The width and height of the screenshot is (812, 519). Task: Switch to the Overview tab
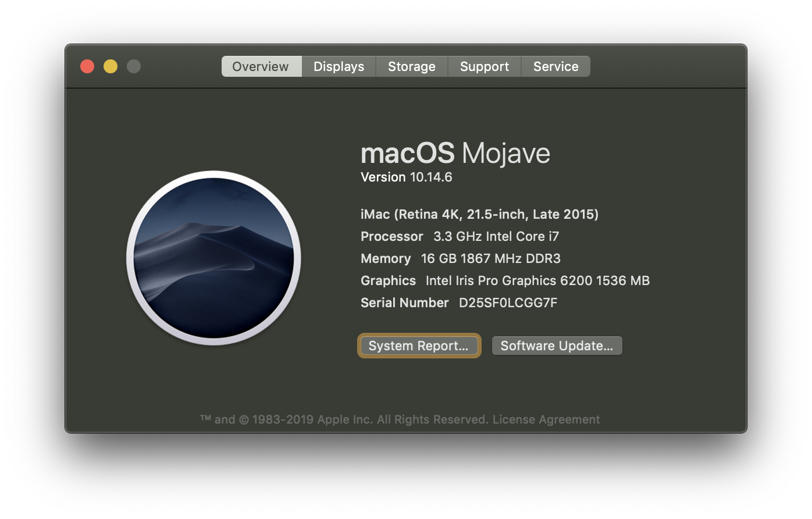point(261,66)
